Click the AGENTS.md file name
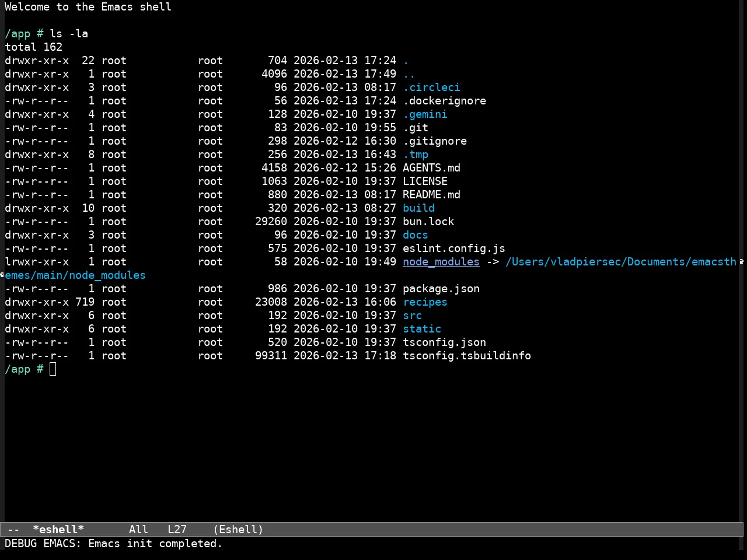 [x=431, y=168]
